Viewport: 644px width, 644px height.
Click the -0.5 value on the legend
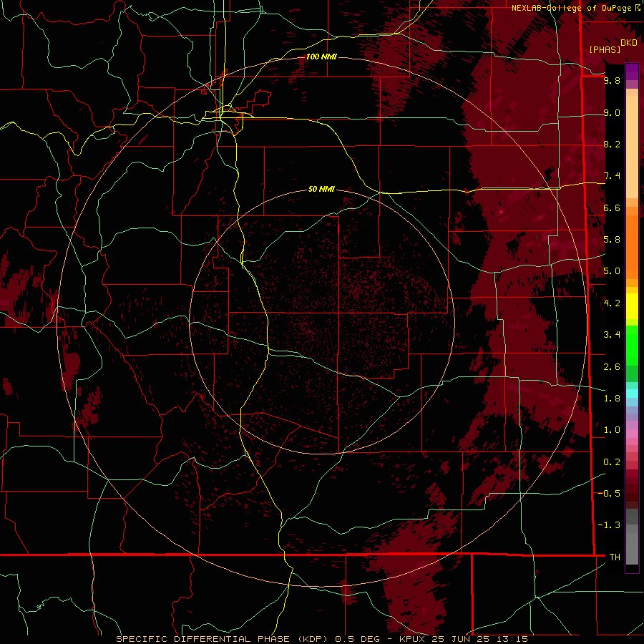(x=609, y=494)
